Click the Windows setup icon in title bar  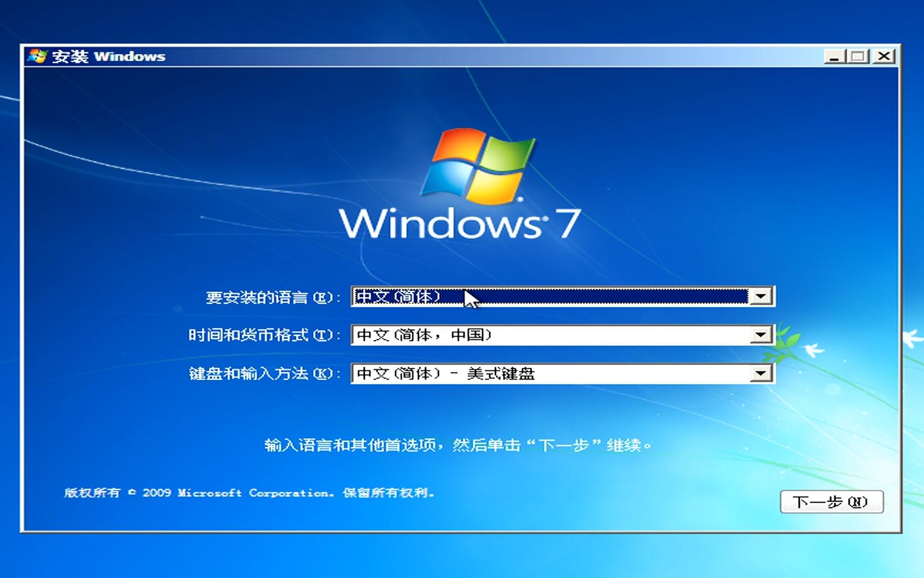click(37, 56)
